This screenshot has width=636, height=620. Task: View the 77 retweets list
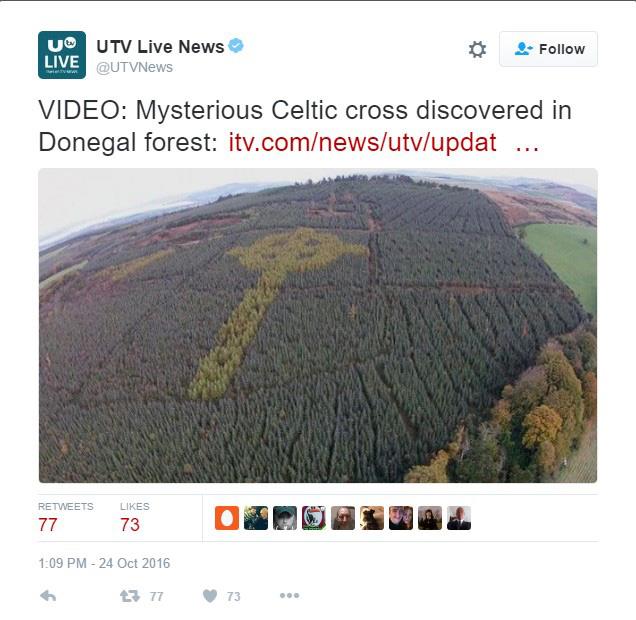pyautogui.click(x=65, y=518)
